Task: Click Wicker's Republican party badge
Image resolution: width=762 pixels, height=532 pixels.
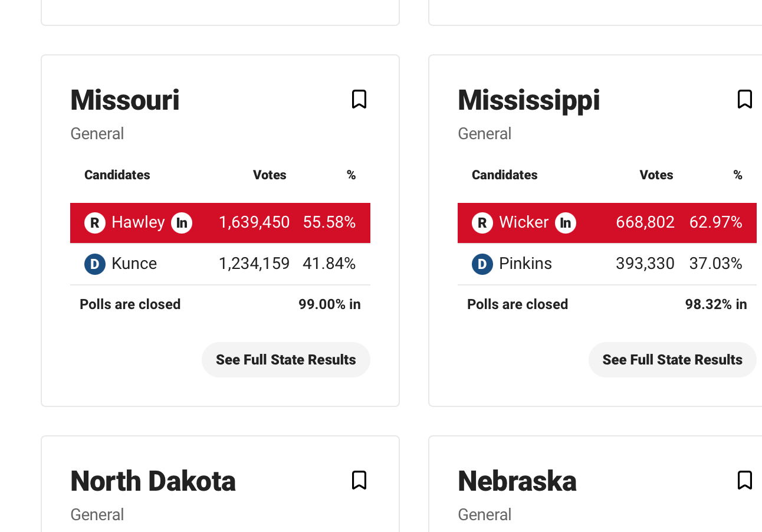Action: (x=482, y=223)
